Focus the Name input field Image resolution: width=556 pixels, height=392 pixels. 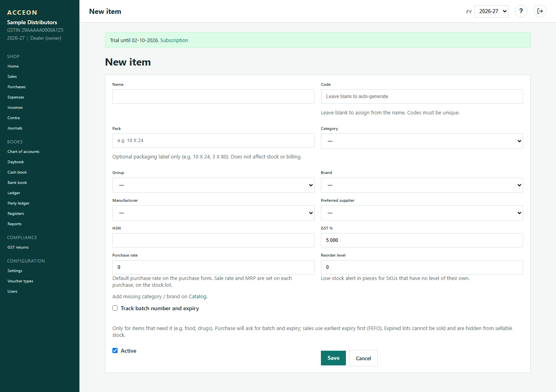(213, 97)
